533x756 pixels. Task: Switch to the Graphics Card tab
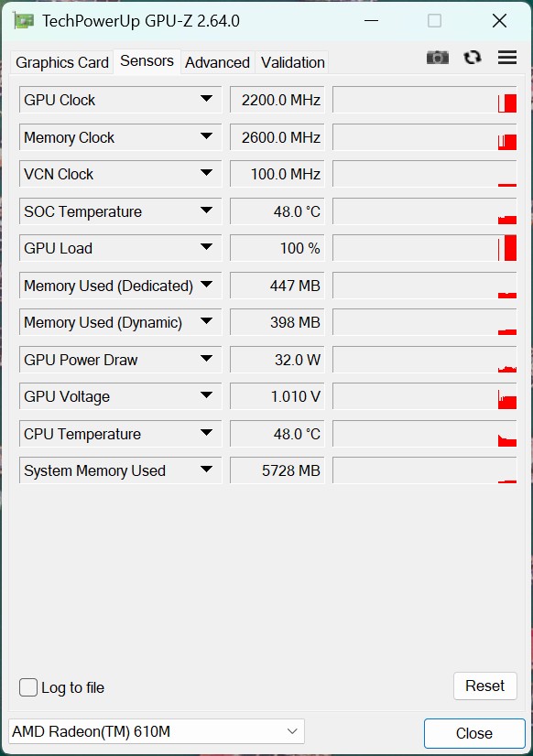61,62
